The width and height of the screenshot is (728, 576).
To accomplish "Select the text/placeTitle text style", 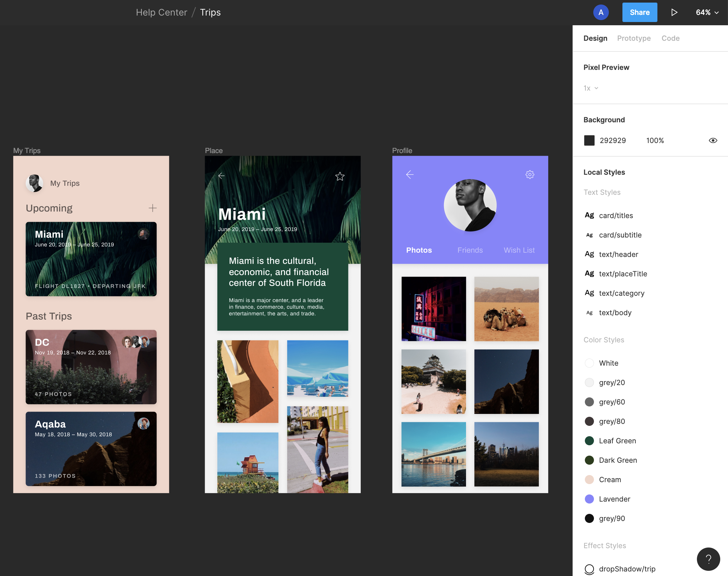I will 623,274.
